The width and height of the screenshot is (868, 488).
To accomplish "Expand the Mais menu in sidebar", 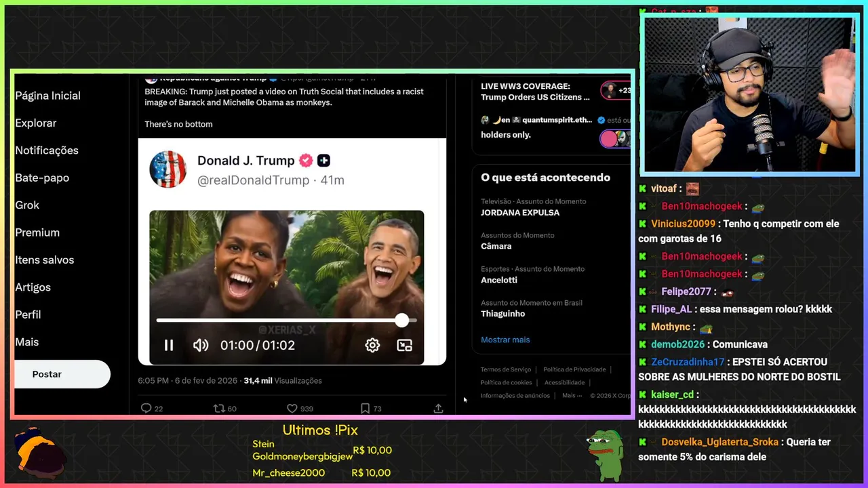I will point(27,342).
